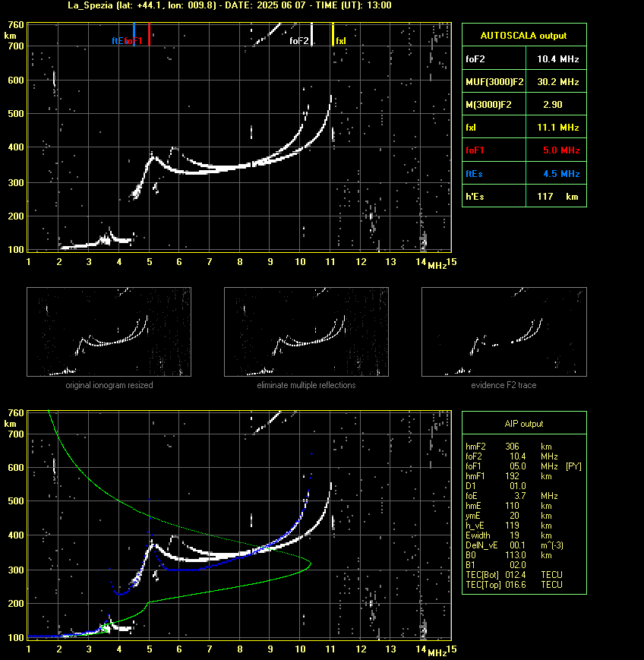The width and height of the screenshot is (644, 660).
Task: Click the 'original ionogram resized' caption
Action: click(x=109, y=385)
